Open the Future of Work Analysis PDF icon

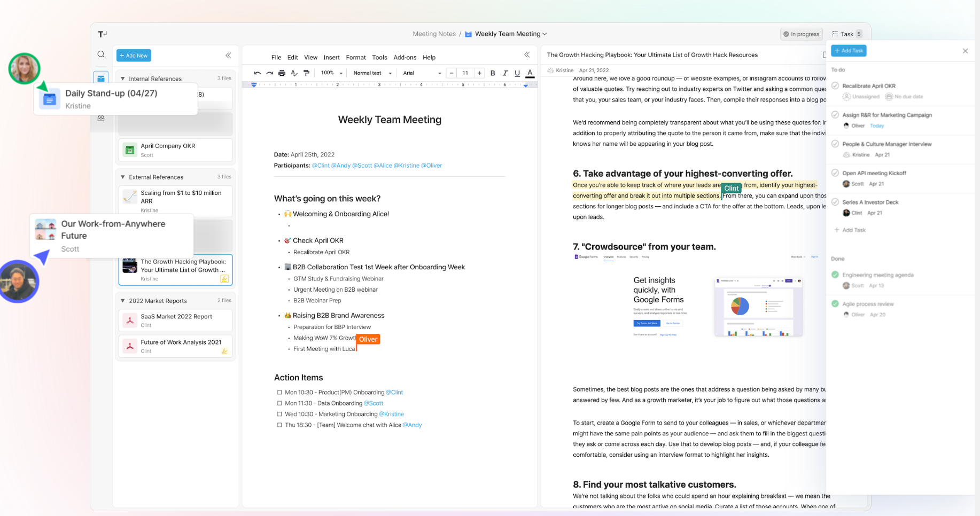tap(130, 346)
